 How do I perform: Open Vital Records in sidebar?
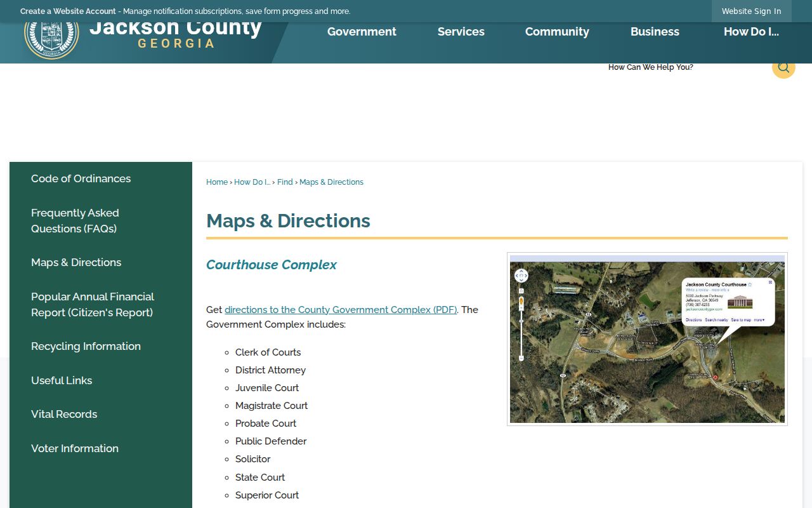[x=64, y=415]
